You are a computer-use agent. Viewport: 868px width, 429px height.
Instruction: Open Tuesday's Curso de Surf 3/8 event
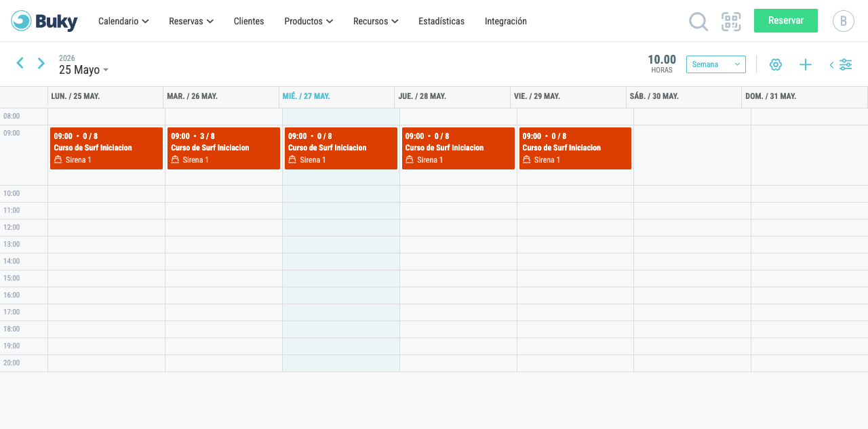[224, 148]
